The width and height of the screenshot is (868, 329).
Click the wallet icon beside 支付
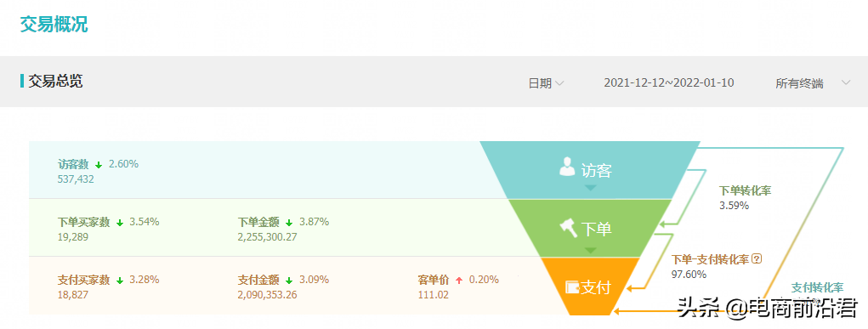tap(572, 287)
